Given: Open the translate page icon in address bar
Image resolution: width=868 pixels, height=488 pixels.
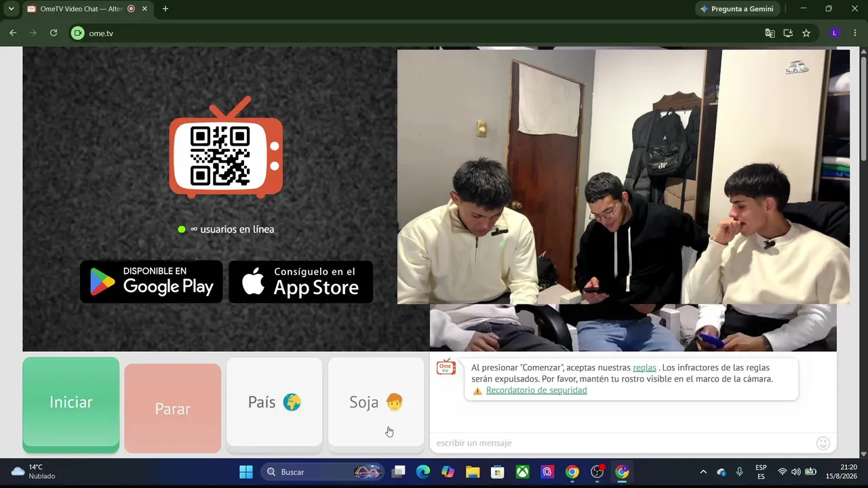Looking at the screenshot, I should coord(770,33).
